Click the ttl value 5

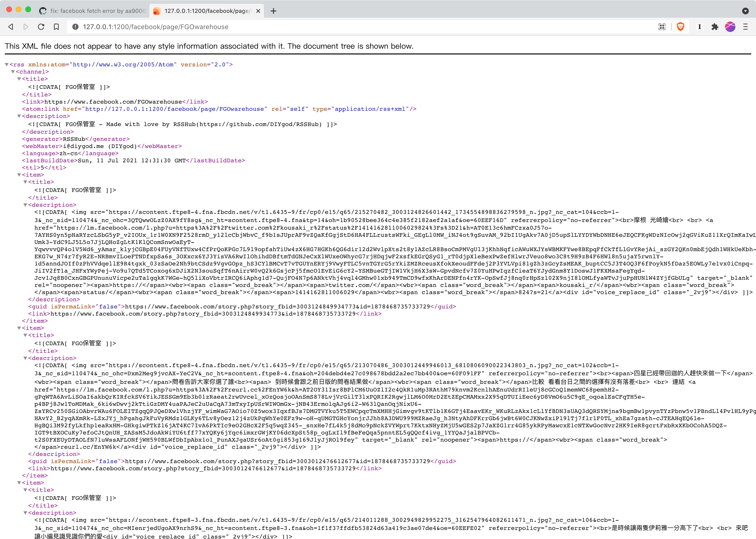pos(42,168)
